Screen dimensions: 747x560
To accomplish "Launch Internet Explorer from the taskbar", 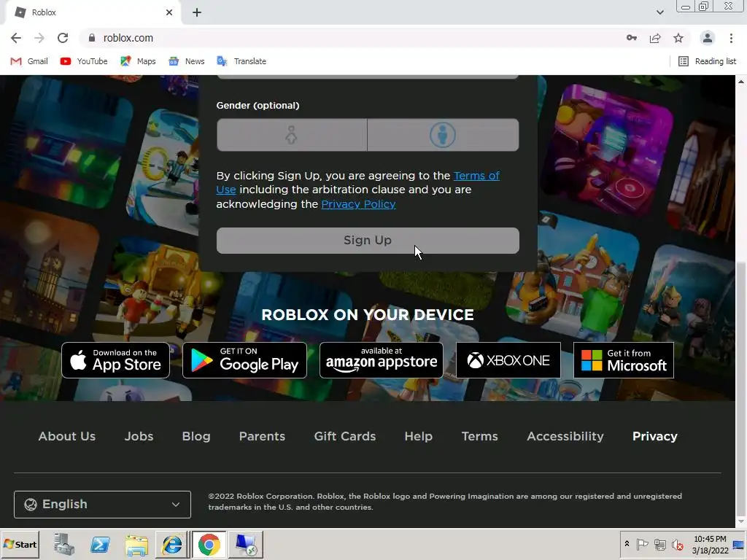I will pyautogui.click(x=172, y=544).
